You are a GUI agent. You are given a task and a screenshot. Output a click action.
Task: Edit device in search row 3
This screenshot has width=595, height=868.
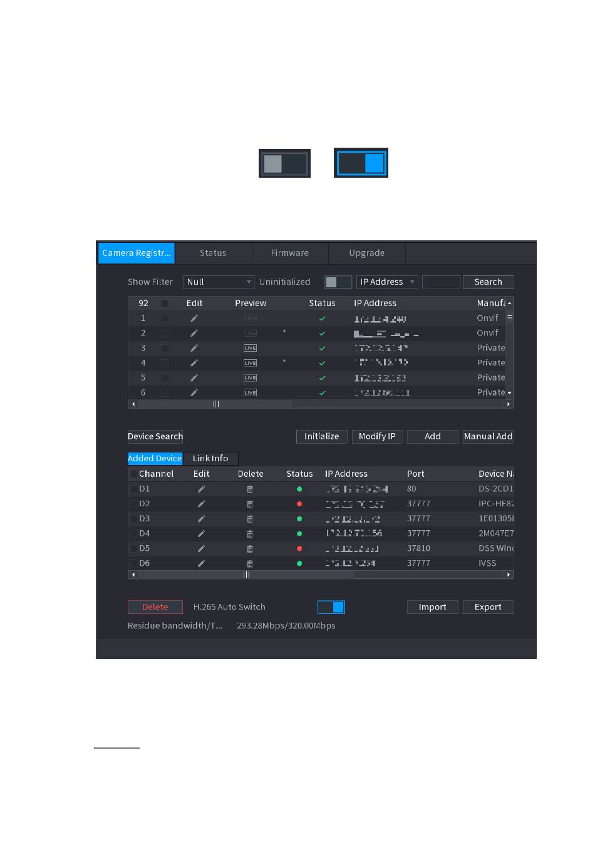coord(194,348)
